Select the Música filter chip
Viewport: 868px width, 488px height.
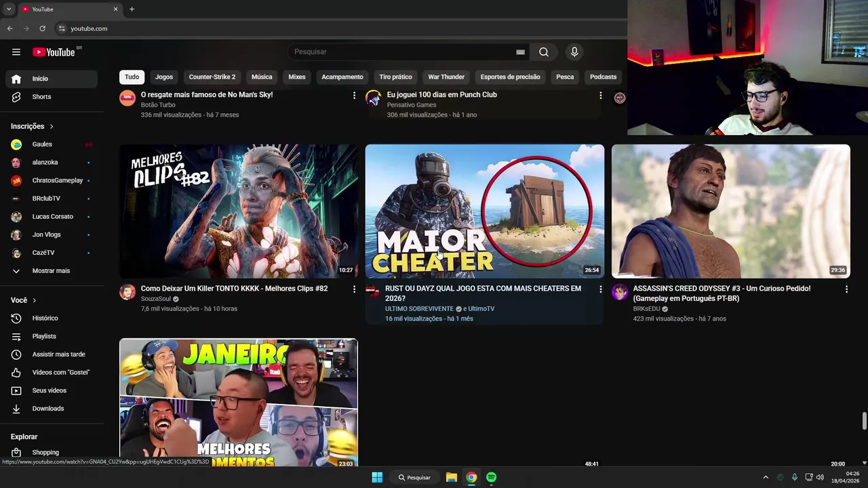pyautogui.click(x=262, y=77)
